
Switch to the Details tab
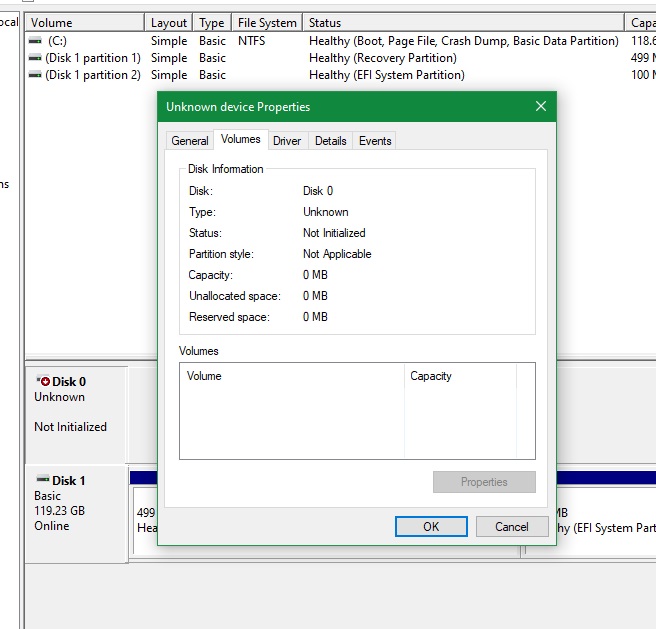click(x=331, y=141)
